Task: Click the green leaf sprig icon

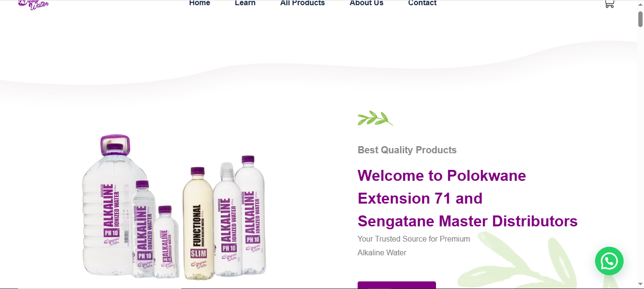Action: (375, 118)
